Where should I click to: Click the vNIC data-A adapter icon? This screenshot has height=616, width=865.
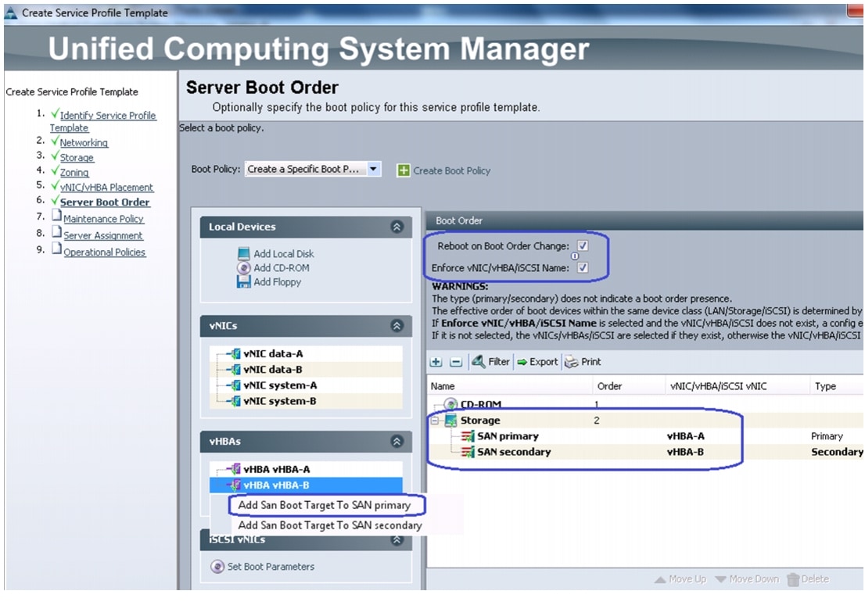point(235,353)
